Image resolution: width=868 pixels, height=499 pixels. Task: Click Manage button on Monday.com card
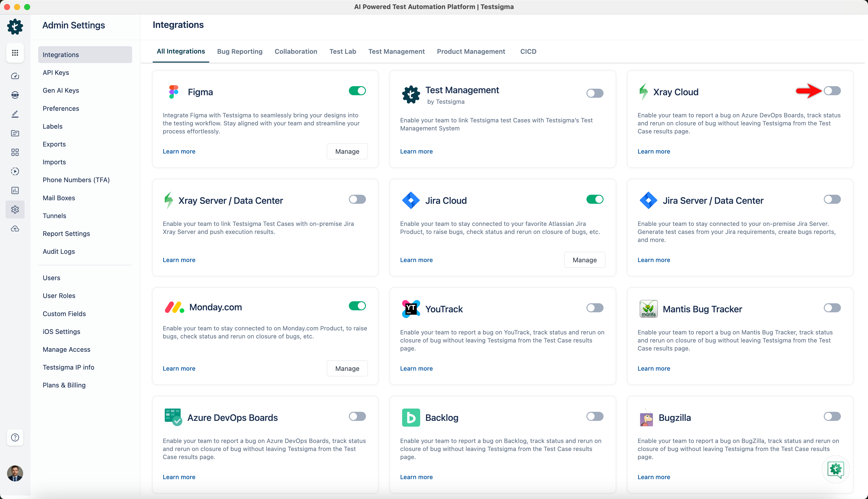click(x=347, y=368)
